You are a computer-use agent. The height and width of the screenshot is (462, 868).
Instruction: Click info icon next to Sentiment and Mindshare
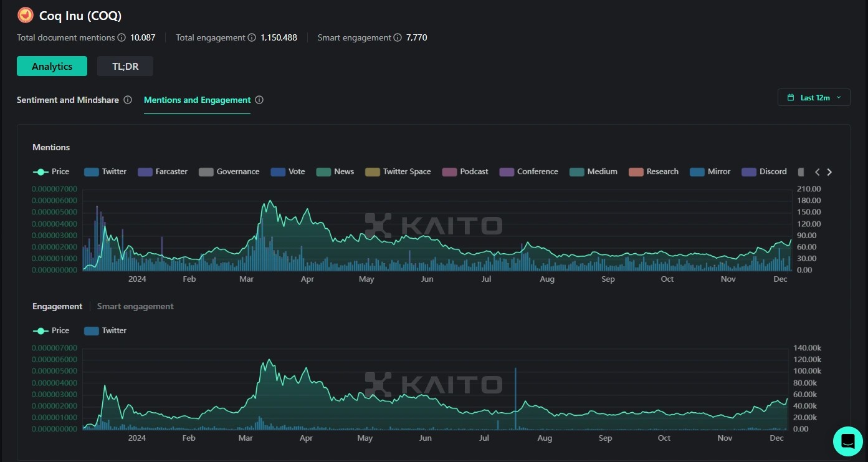[x=128, y=100]
